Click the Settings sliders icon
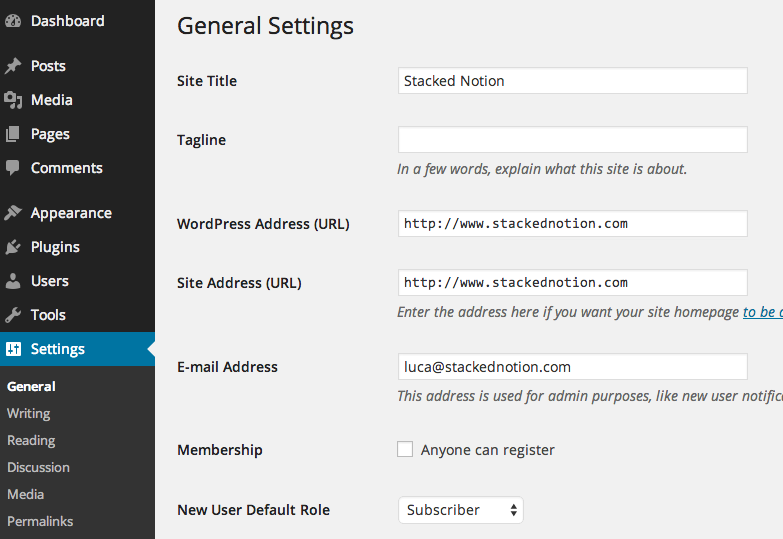The width and height of the screenshot is (783, 539). pyautogui.click(x=13, y=349)
